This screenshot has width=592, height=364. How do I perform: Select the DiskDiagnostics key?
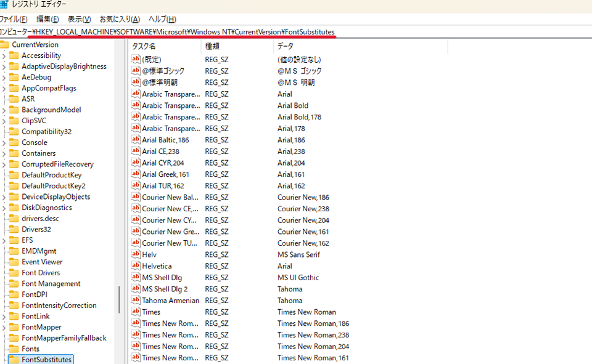tap(46, 208)
